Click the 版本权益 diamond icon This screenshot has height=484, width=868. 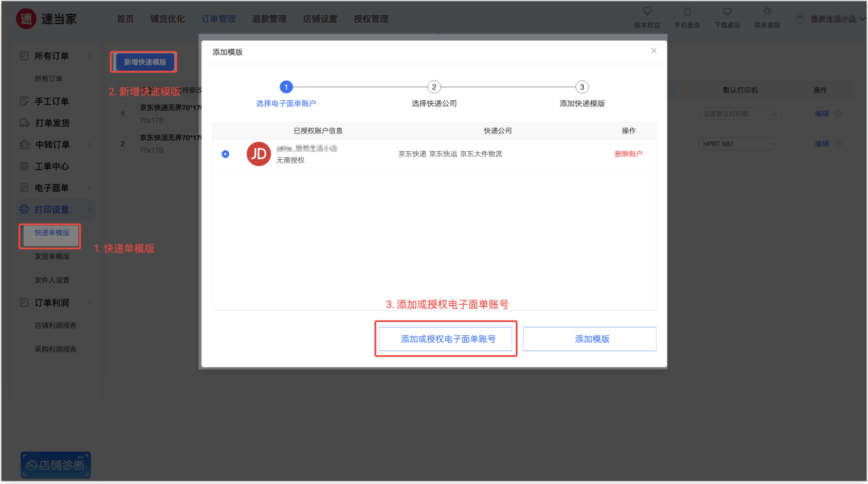click(647, 12)
